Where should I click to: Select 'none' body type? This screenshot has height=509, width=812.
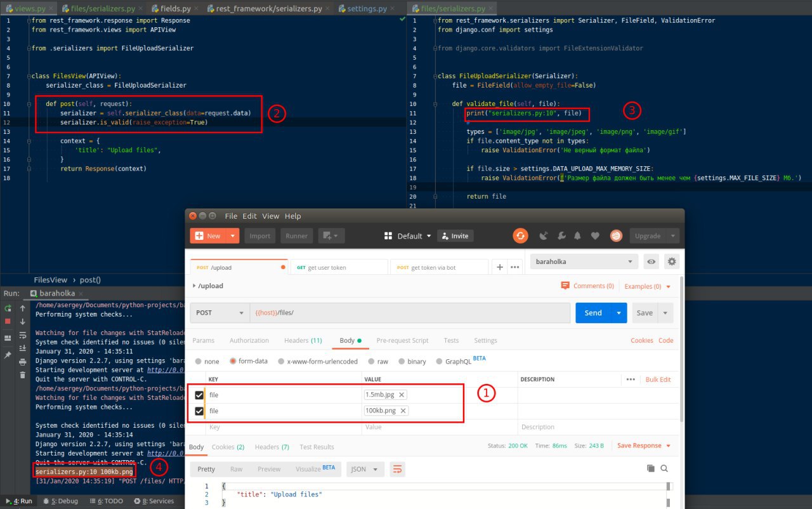[x=199, y=361]
